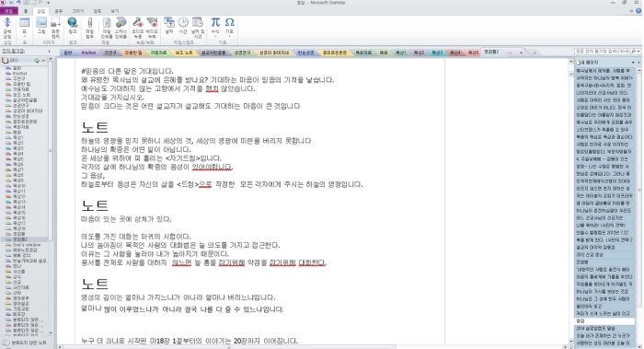Open the 일반 section tab
The height and width of the screenshot is (349, 644).
(x=68, y=52)
